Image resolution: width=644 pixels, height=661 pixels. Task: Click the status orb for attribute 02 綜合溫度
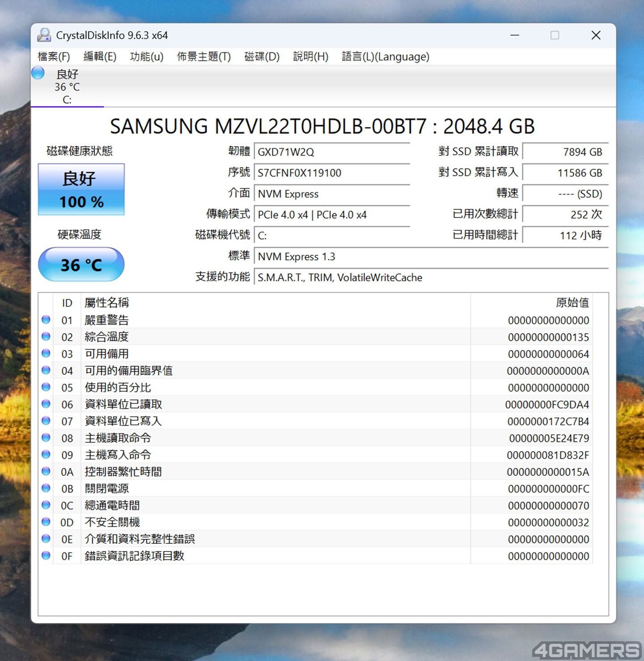coord(46,336)
